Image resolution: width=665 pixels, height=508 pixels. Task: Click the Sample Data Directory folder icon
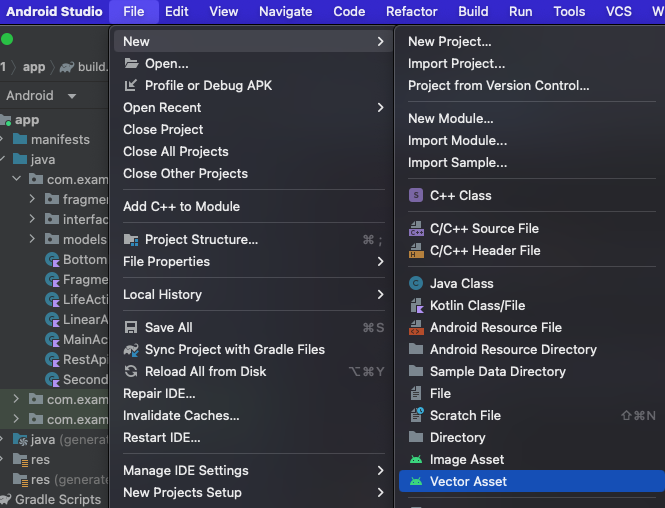[416, 371]
